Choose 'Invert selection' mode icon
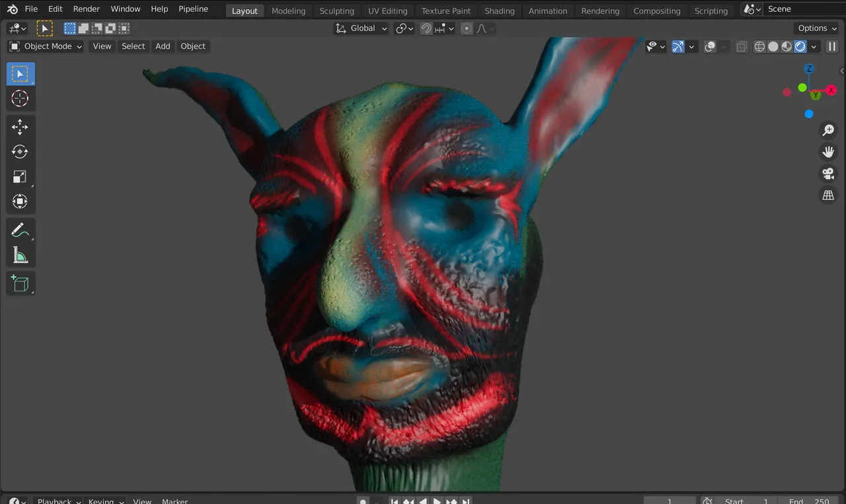Image resolution: width=846 pixels, height=504 pixels. [110, 28]
